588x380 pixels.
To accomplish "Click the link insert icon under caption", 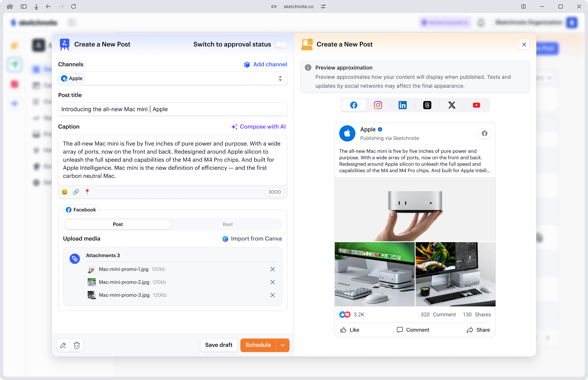I will point(76,192).
